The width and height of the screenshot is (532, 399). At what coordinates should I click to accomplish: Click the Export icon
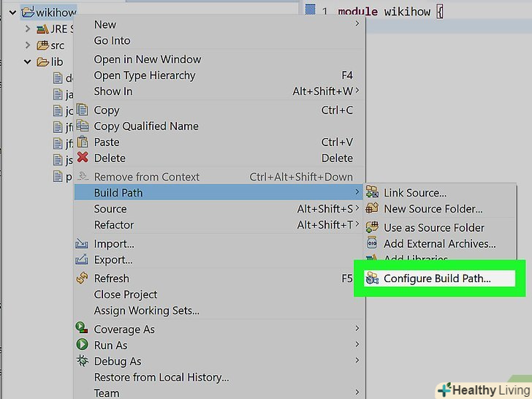81,259
